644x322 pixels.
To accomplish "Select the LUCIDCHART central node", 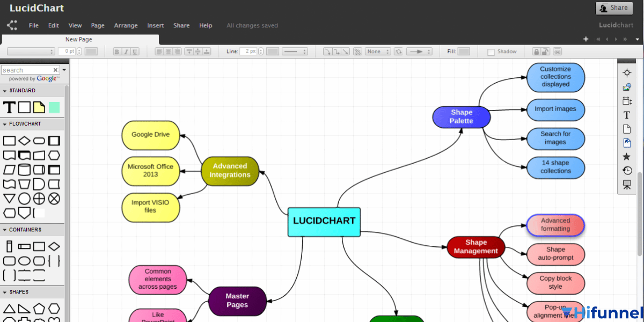I will (x=324, y=222).
